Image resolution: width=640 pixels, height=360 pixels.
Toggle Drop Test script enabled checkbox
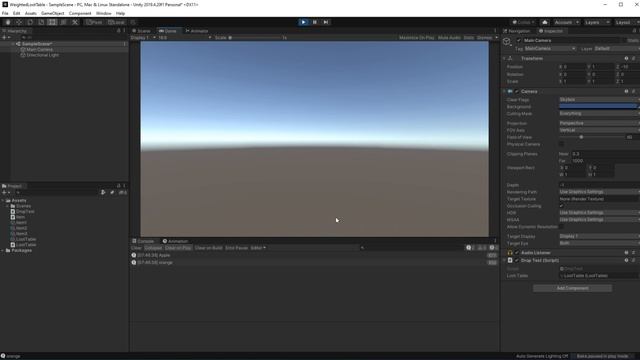click(517, 260)
